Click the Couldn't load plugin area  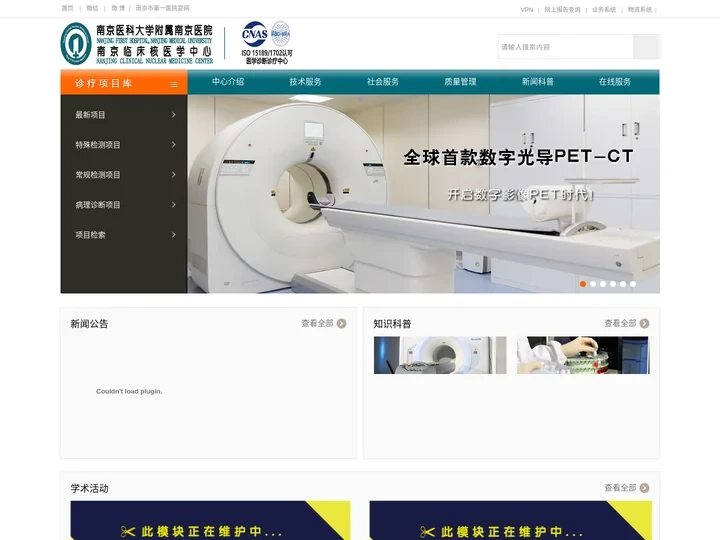[129, 391]
